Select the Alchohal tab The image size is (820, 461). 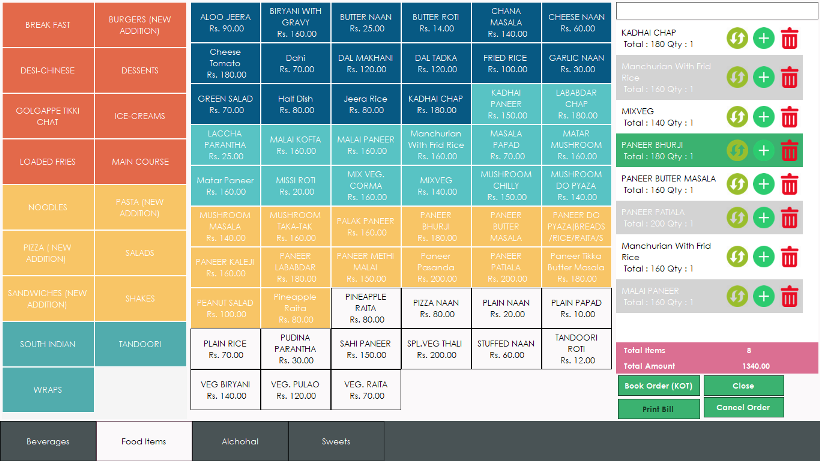tap(240, 441)
